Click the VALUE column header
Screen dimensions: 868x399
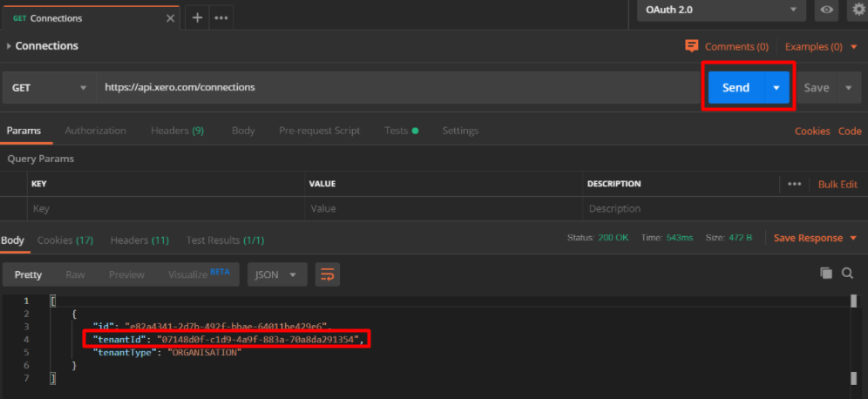point(322,184)
